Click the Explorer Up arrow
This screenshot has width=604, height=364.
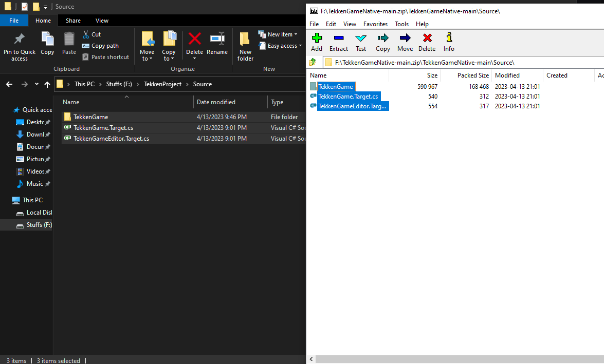tap(47, 84)
